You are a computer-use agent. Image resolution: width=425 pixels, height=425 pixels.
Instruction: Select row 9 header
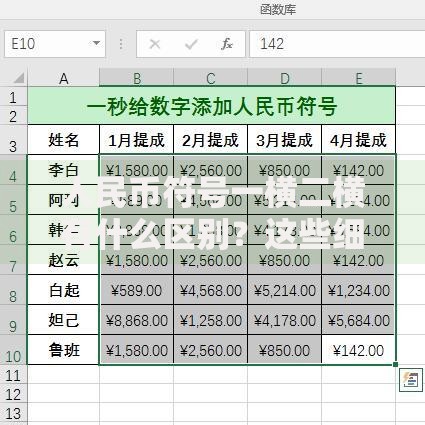pyautogui.click(x=13, y=320)
